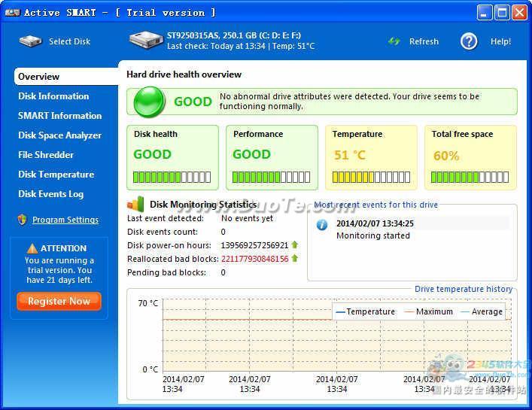Maximize the Active SMART window
The height and width of the screenshot is (410, 532).
click(x=502, y=13)
